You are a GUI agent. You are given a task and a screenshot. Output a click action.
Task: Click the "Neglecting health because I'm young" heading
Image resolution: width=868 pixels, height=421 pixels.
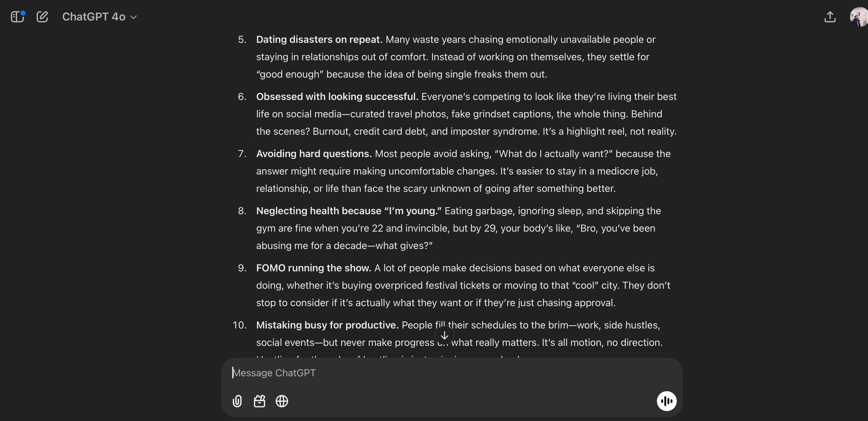click(348, 211)
